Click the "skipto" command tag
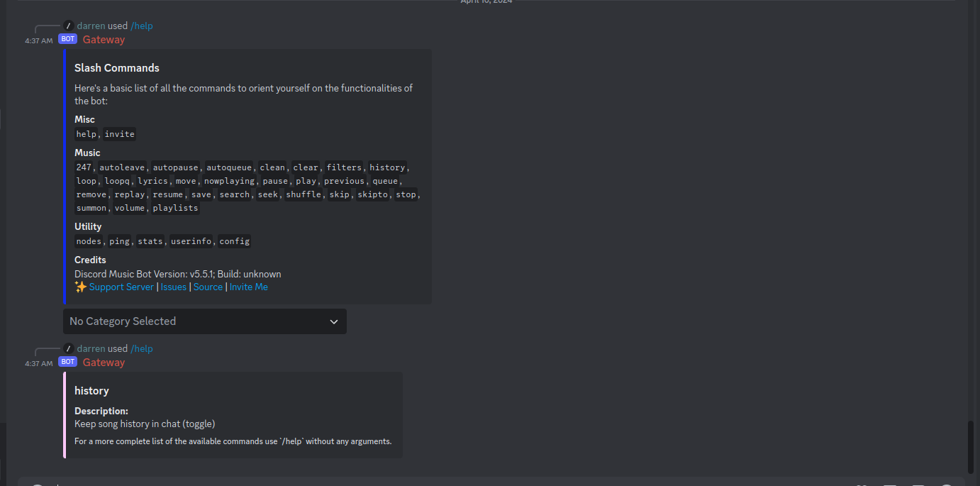Image resolution: width=980 pixels, height=486 pixels. tap(372, 194)
